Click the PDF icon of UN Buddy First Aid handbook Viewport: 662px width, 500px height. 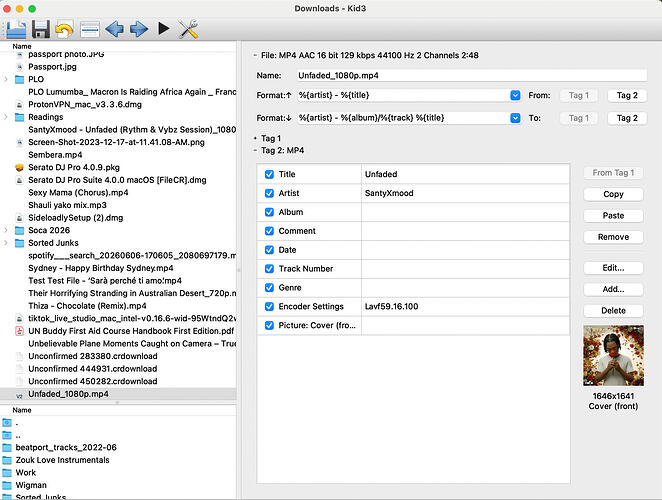tap(19, 331)
